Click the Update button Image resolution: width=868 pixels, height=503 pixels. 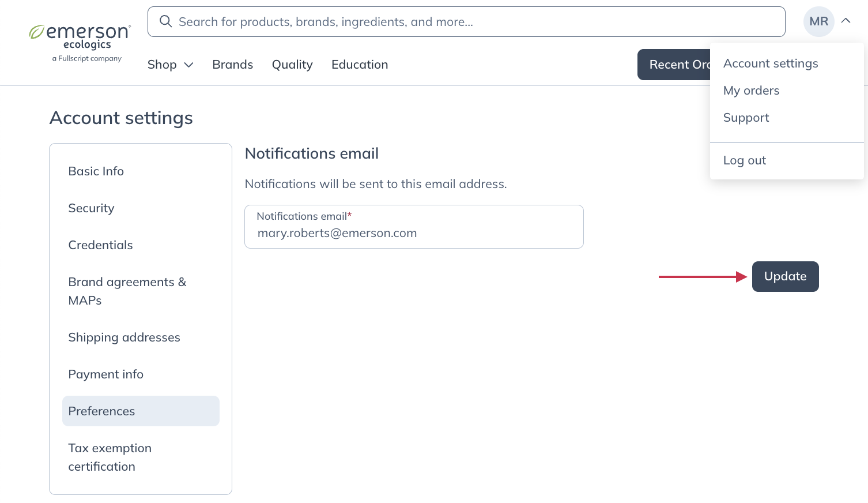point(785,276)
